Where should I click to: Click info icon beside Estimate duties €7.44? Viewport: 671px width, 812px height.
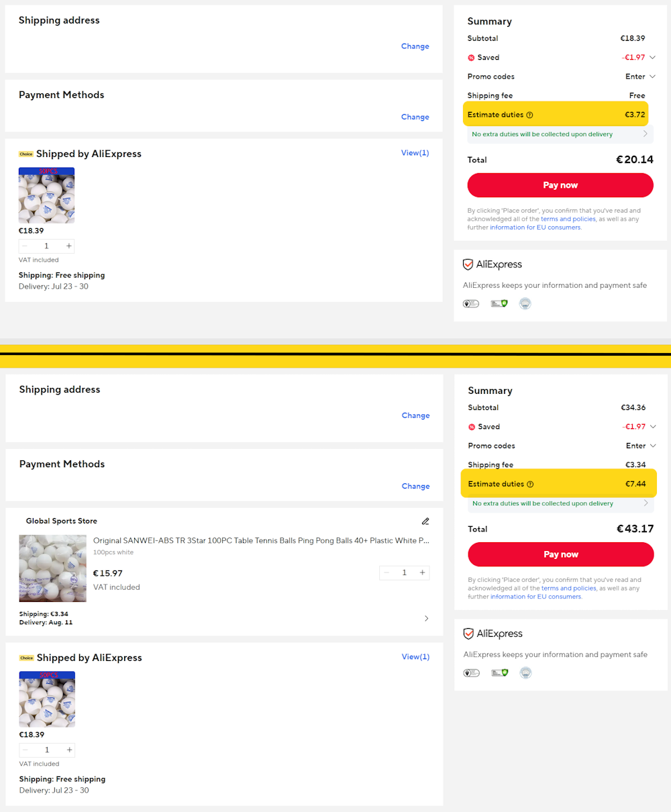[530, 484]
